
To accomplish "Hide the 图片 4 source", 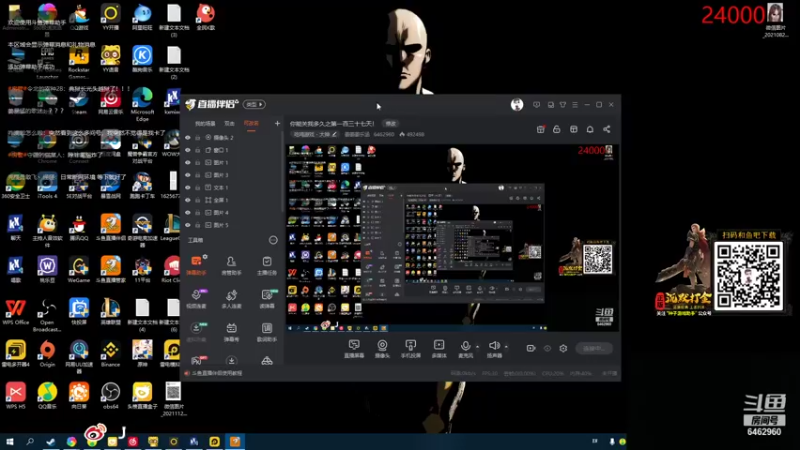I will tap(188, 213).
